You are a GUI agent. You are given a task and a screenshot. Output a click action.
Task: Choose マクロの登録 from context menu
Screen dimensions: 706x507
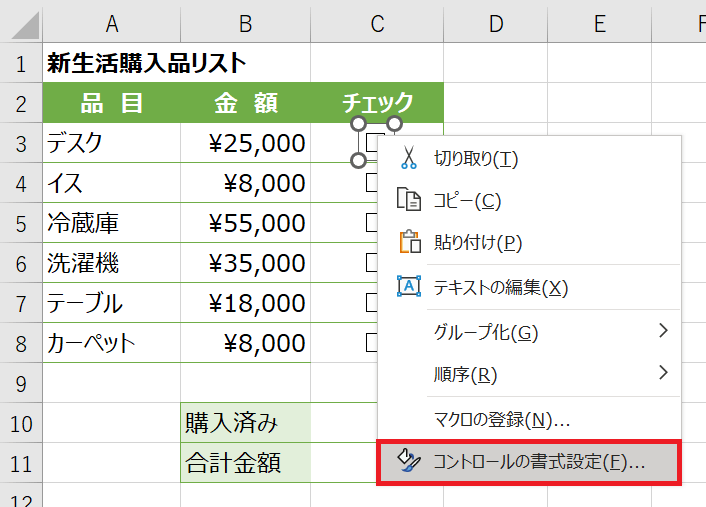pyautogui.click(x=502, y=419)
